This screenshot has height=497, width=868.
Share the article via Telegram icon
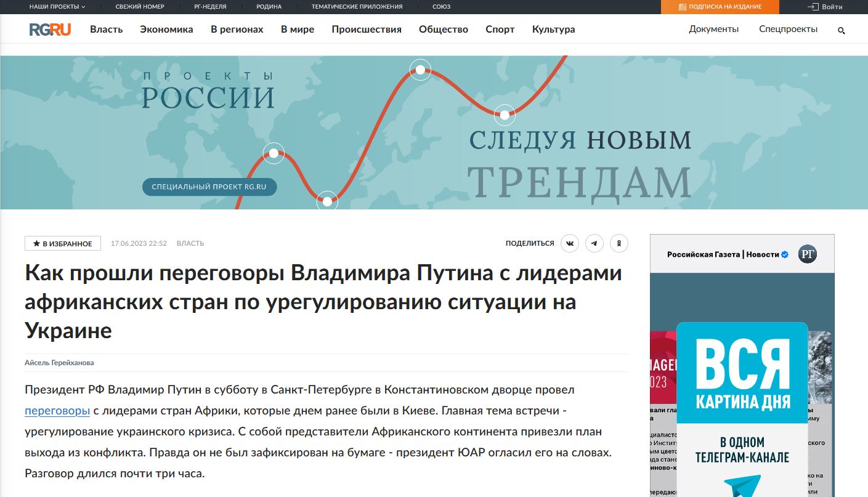[594, 243]
